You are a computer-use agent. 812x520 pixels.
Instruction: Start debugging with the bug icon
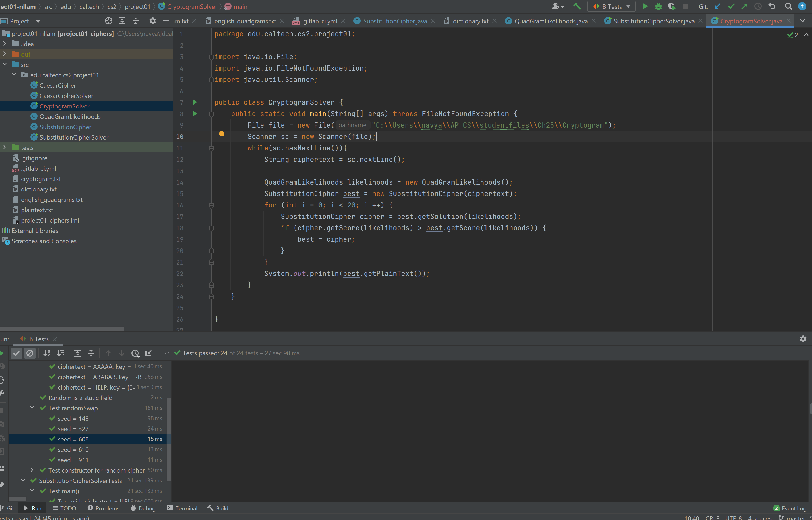658,6
